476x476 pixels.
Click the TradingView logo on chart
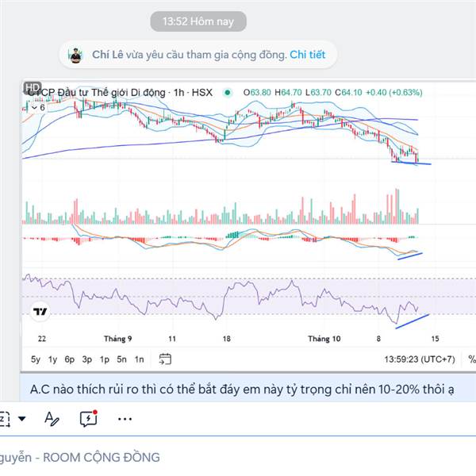(x=40, y=312)
